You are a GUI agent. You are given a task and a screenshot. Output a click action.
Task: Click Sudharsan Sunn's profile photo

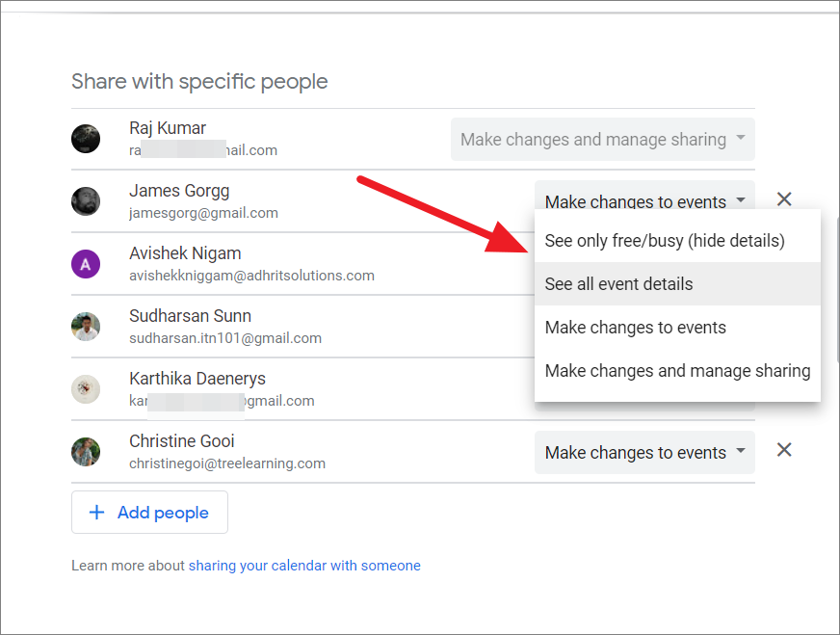[86, 327]
